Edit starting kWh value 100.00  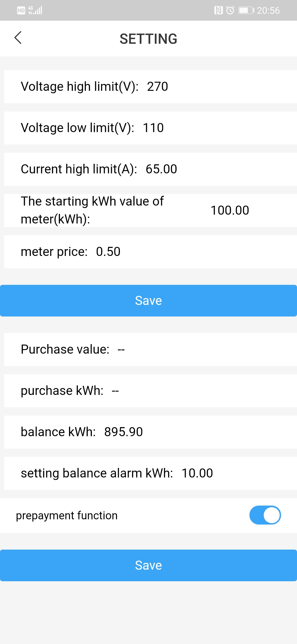(230, 211)
